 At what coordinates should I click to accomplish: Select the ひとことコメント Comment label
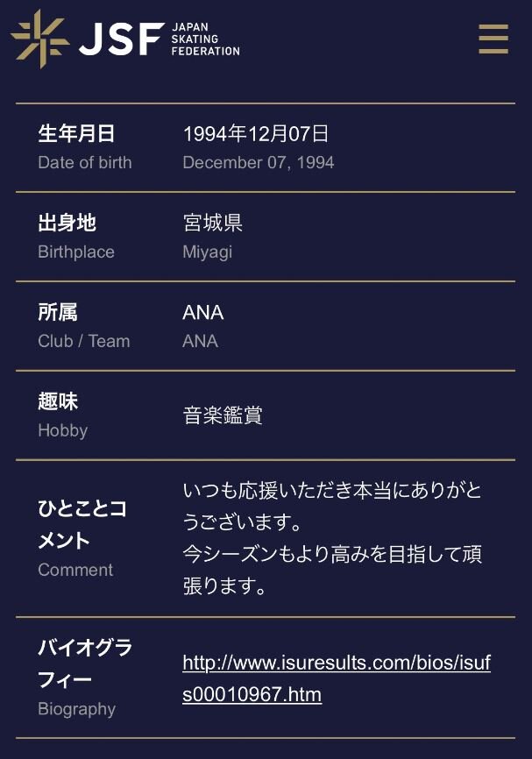(82, 538)
